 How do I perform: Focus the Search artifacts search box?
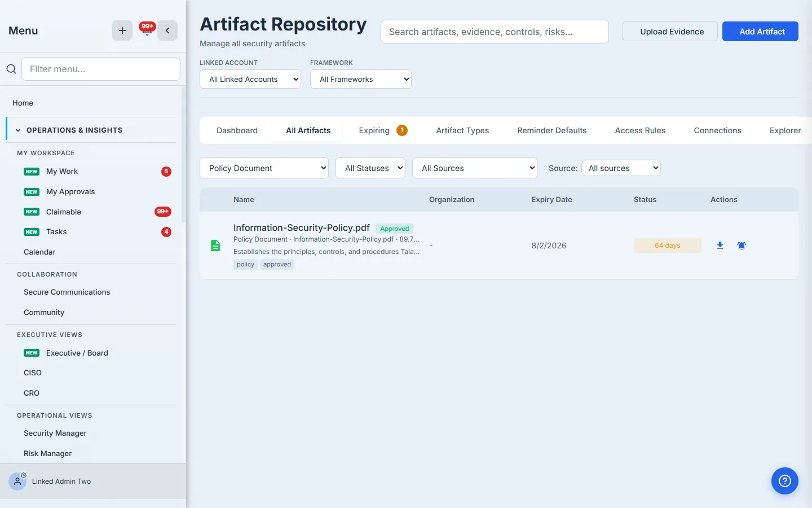point(495,32)
